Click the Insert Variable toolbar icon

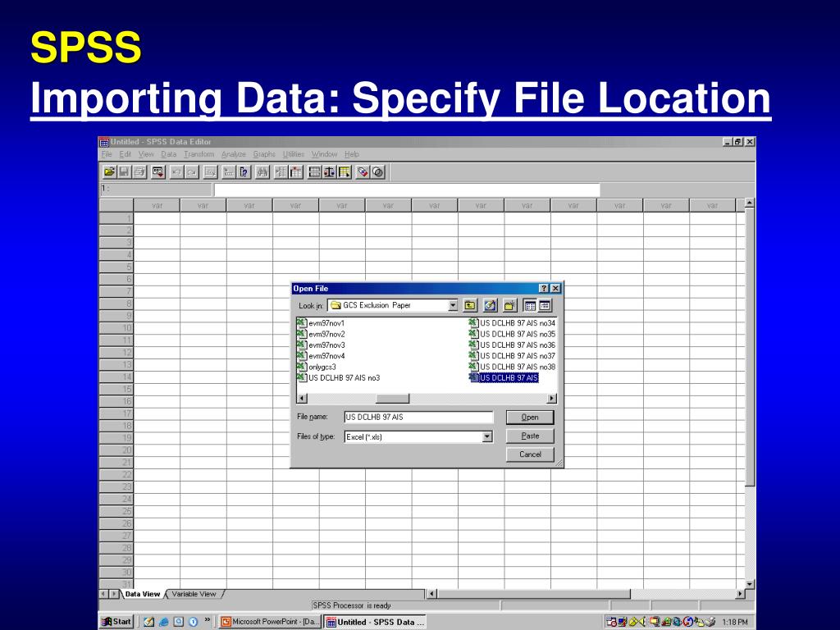pos(295,172)
